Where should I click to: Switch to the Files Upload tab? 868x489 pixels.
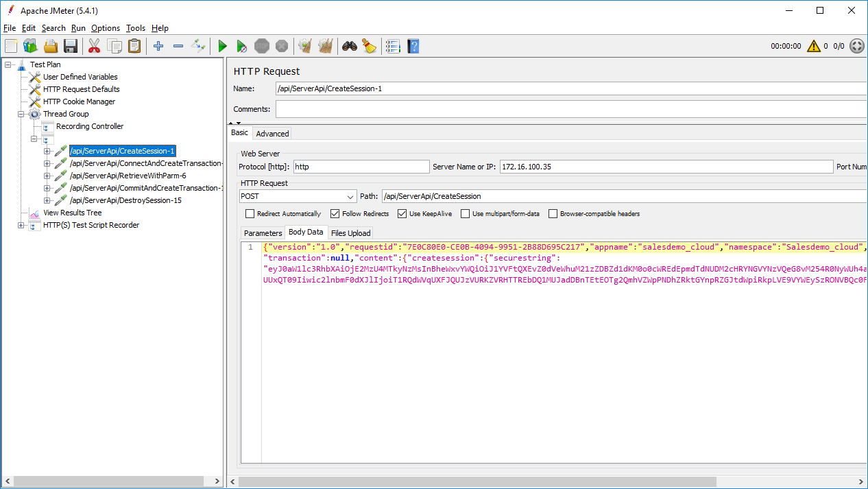(x=350, y=233)
